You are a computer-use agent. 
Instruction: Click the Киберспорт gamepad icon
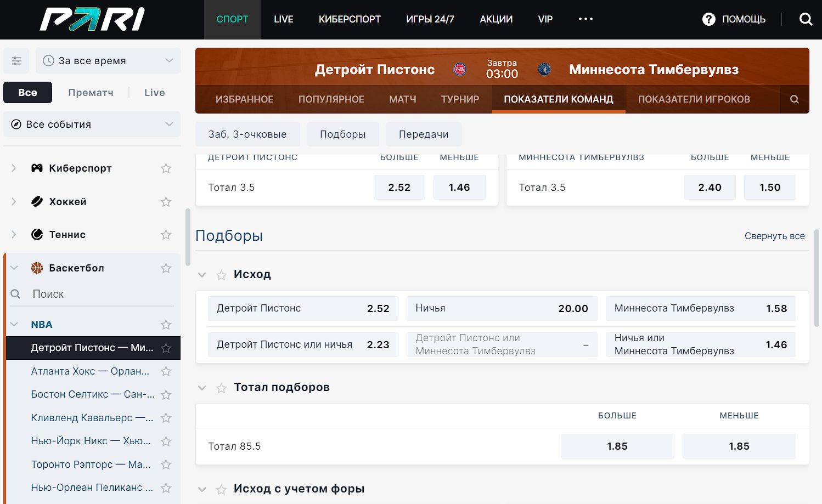(x=37, y=168)
